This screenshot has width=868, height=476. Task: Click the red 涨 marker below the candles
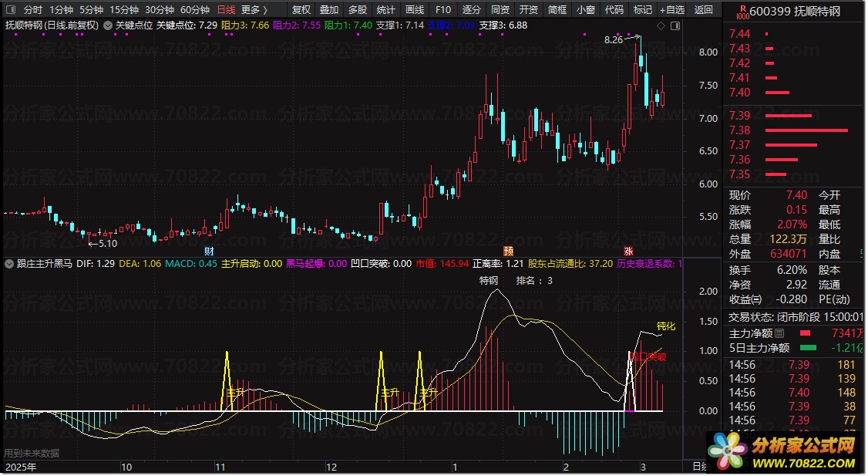628,252
